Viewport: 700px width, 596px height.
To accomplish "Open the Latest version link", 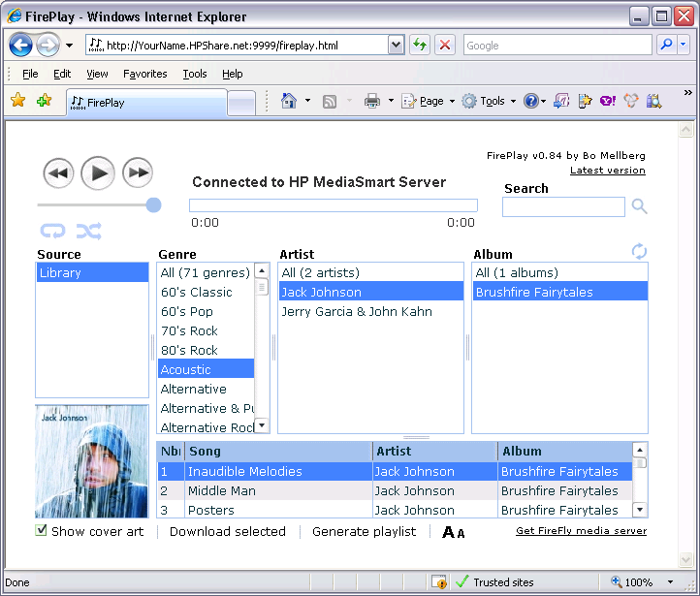I will pyautogui.click(x=608, y=171).
